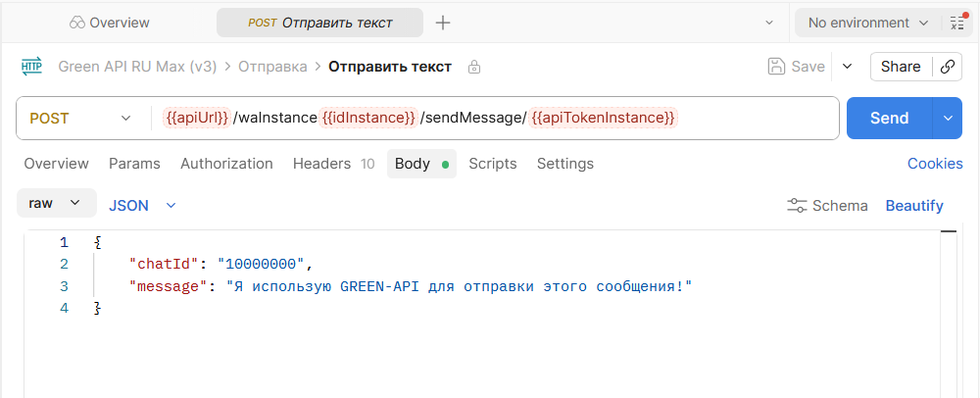Click the Beautify link

pos(913,206)
